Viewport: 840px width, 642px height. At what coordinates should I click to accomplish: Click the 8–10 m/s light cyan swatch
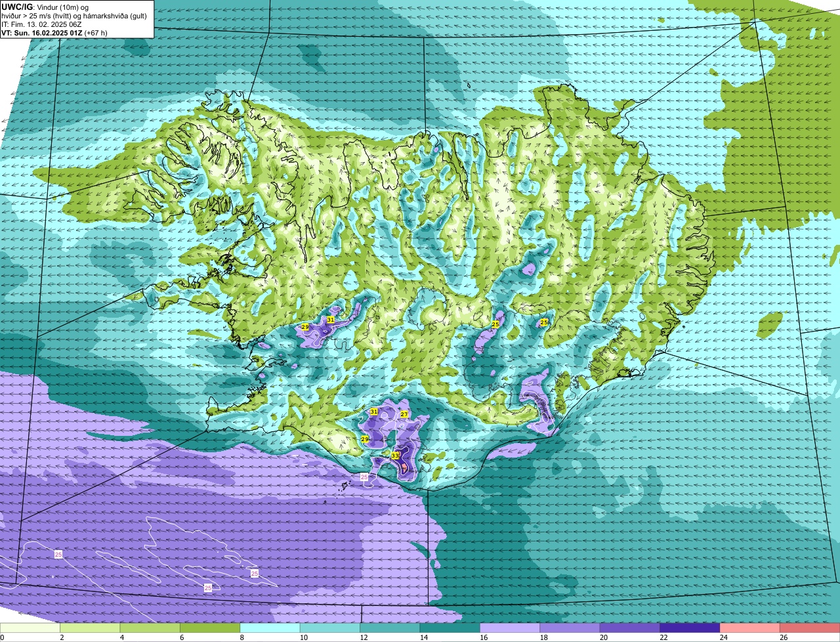tap(270, 628)
